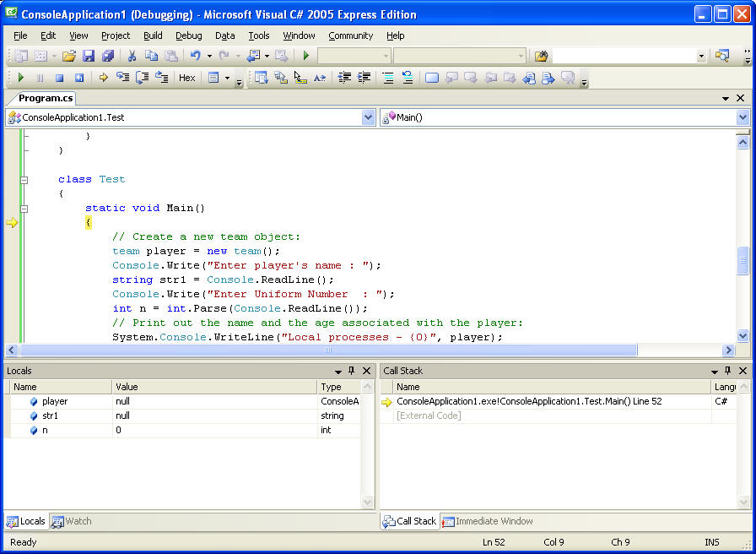Click the Open File folder icon
756x554 pixels.
69,56
